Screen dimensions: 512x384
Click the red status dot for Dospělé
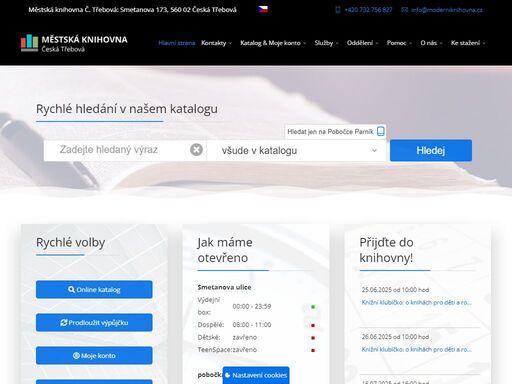click(x=313, y=325)
